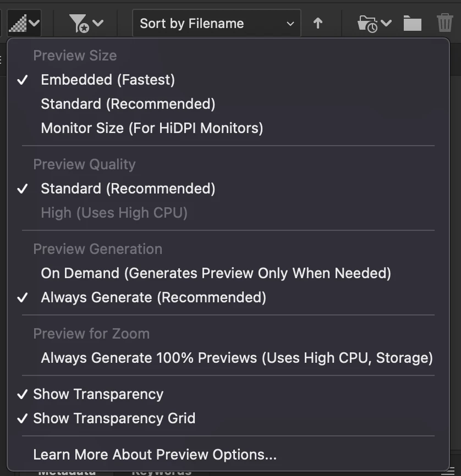Viewport: 461px width, 476px height.
Task: Enable Always Generate 100% Previews
Action: click(237, 358)
